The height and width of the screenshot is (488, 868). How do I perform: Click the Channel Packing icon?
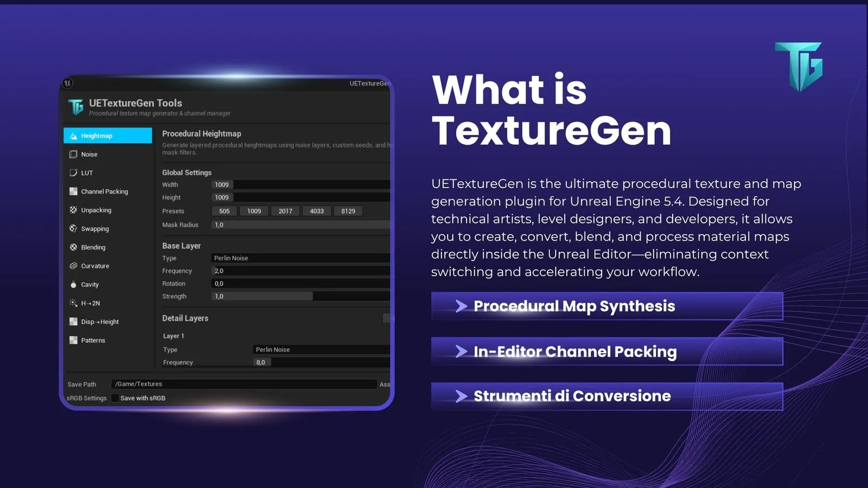pyautogui.click(x=73, y=191)
